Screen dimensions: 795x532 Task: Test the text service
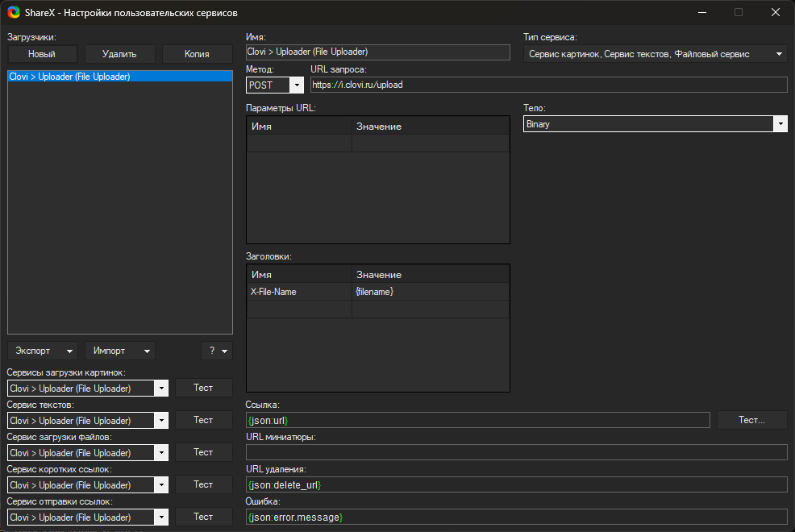tap(203, 420)
